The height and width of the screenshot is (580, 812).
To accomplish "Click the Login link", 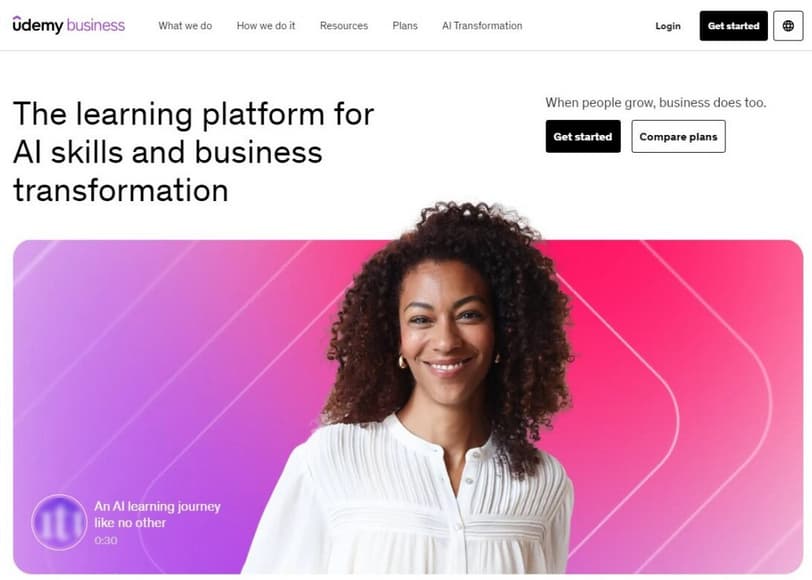I will 668,26.
